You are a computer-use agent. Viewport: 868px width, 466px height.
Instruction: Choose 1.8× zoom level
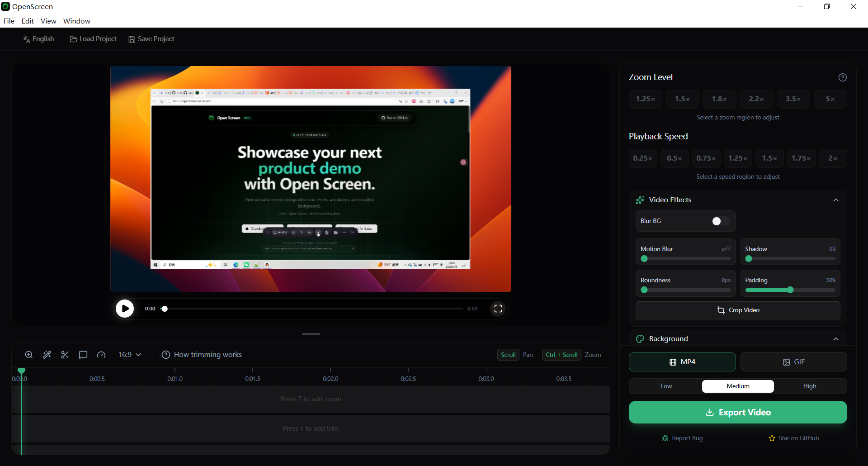(719, 99)
